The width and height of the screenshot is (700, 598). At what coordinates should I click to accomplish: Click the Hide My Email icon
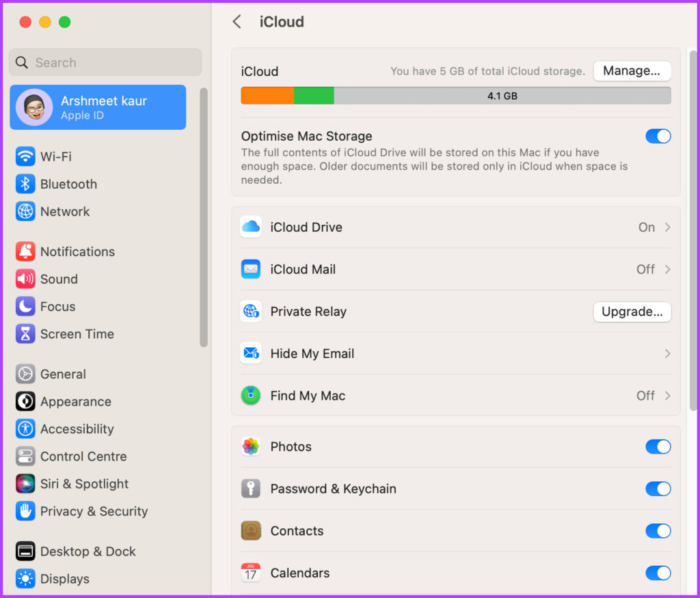[x=251, y=353]
